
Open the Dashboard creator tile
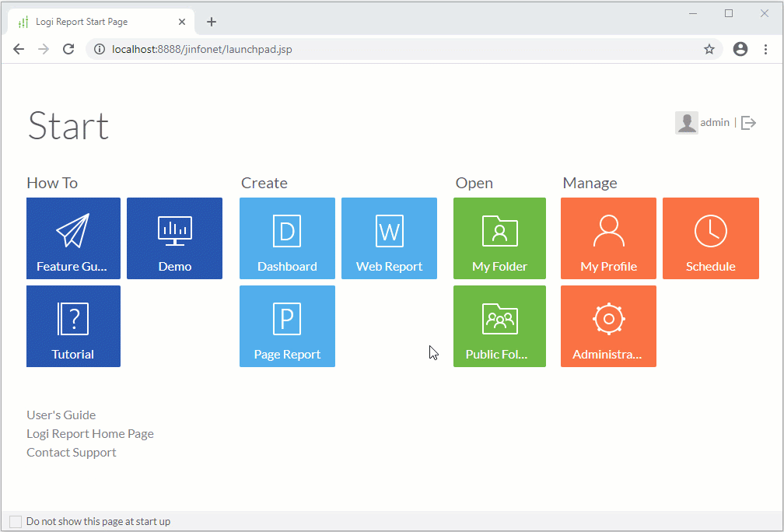(287, 238)
